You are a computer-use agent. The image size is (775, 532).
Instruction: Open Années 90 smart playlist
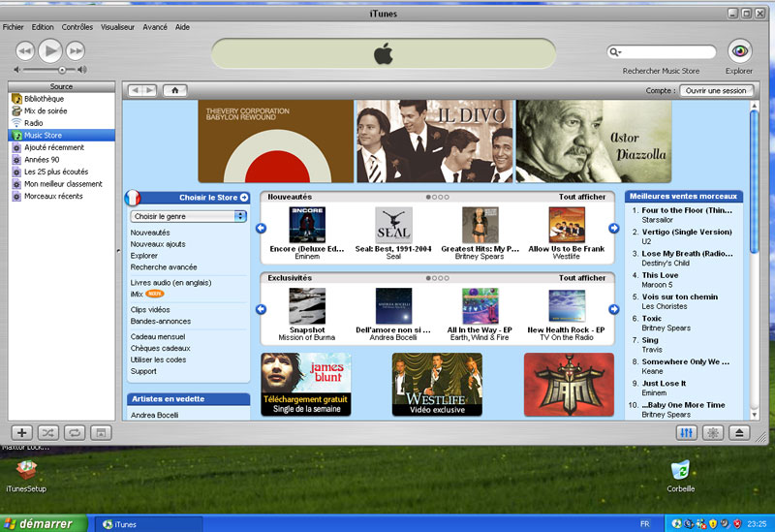[x=62, y=159]
